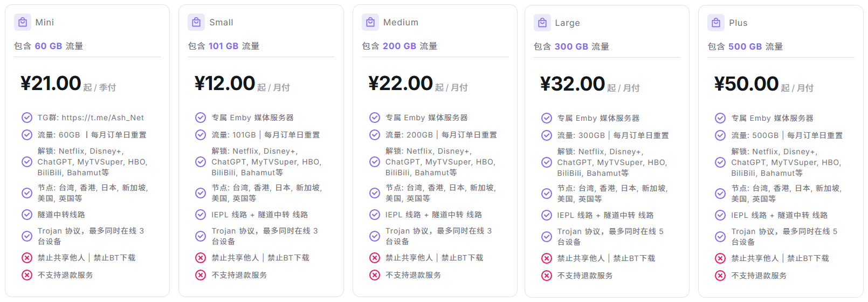Select the Small plan ¥12.00 price
Screen dimensions: 868x302
click(225, 84)
